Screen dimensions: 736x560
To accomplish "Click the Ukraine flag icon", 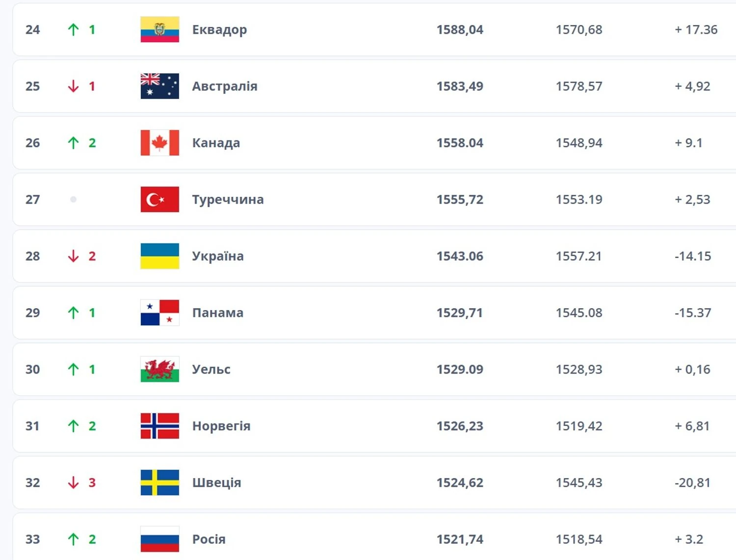I will click(x=159, y=256).
